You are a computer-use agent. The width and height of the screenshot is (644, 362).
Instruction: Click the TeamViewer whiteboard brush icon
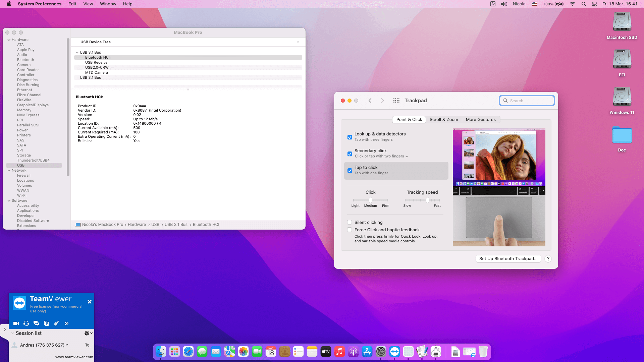pyautogui.click(x=56, y=323)
